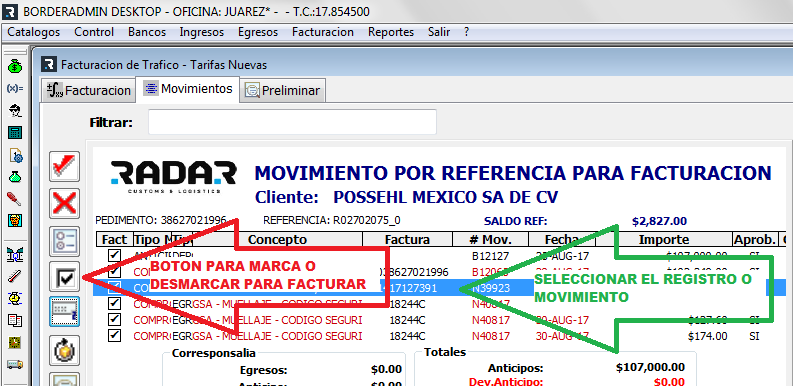Open the Facturacion menu
Viewport: 793px width, 386px height.
pos(323,32)
